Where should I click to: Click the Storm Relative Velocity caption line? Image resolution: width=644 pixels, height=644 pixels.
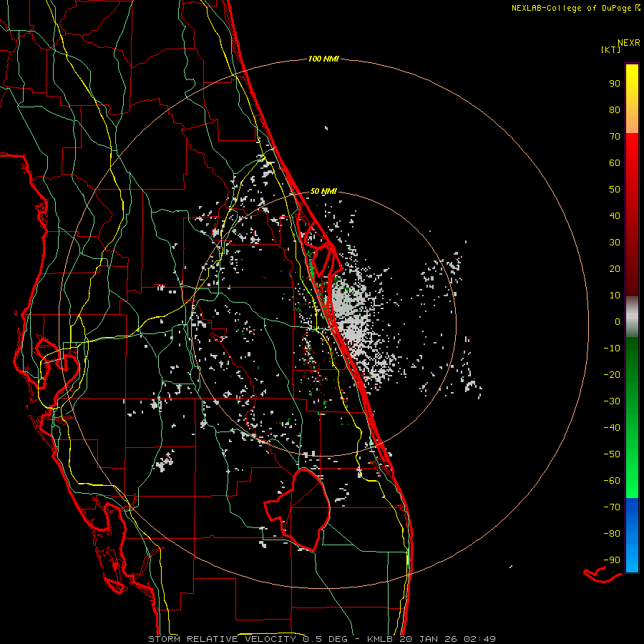[322, 639]
